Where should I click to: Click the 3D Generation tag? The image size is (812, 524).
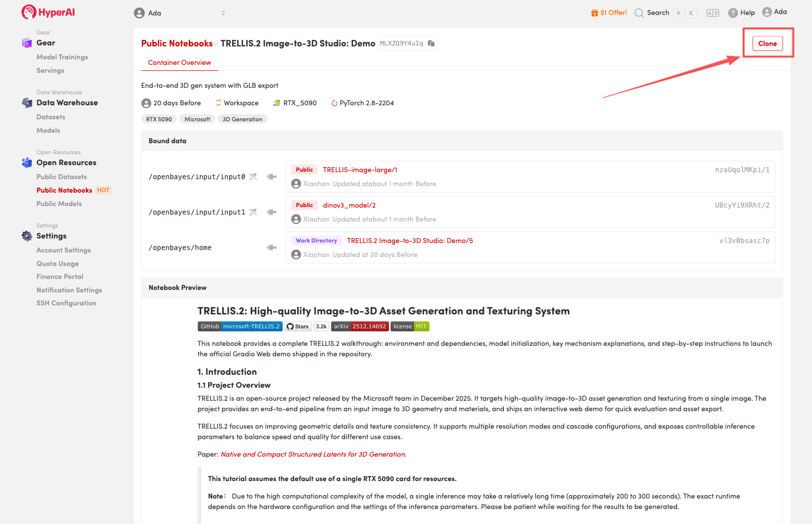click(242, 119)
